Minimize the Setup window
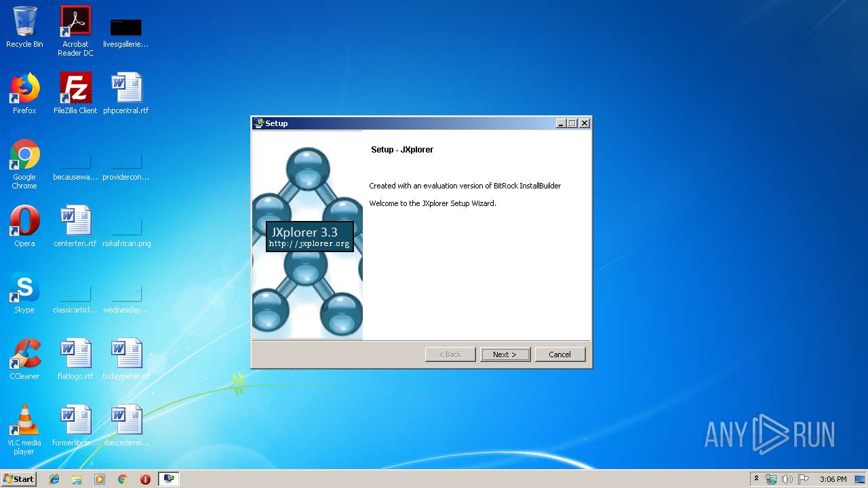This screenshot has height=488, width=868. [561, 123]
